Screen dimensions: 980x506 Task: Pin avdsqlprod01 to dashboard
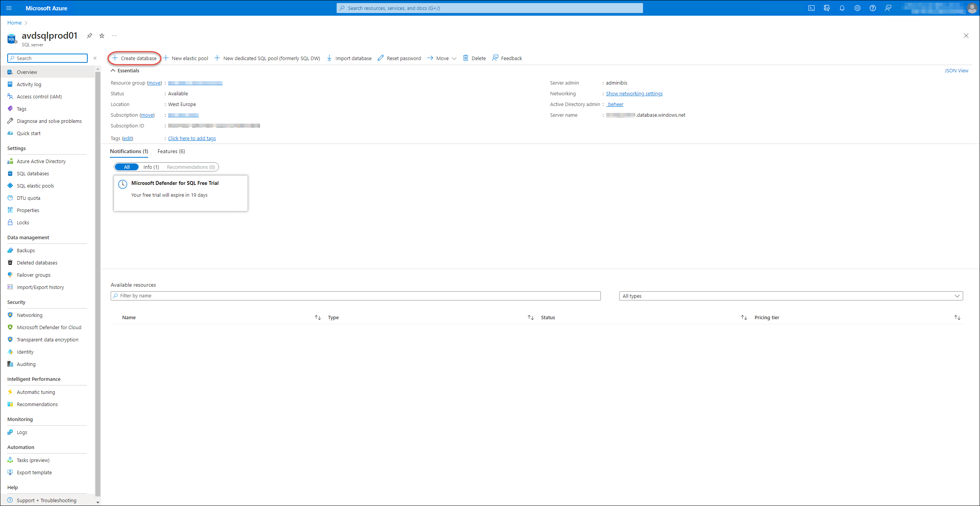(89, 36)
